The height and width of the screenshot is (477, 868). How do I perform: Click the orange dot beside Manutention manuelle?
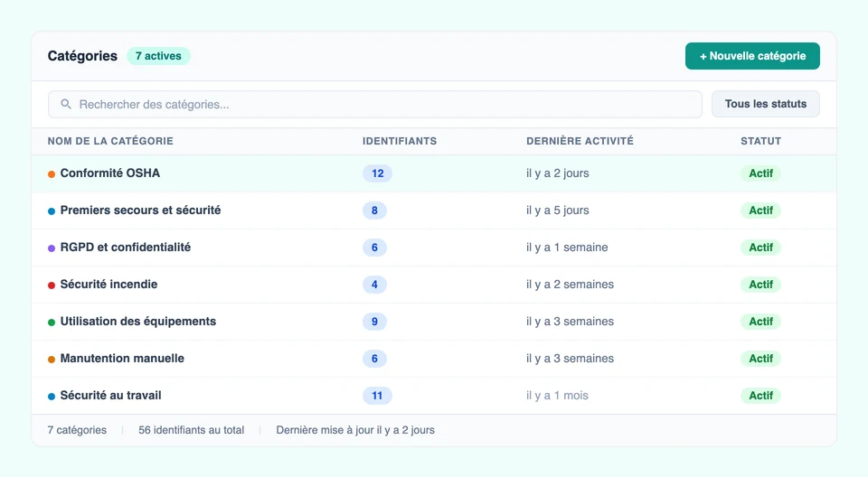[x=52, y=360]
